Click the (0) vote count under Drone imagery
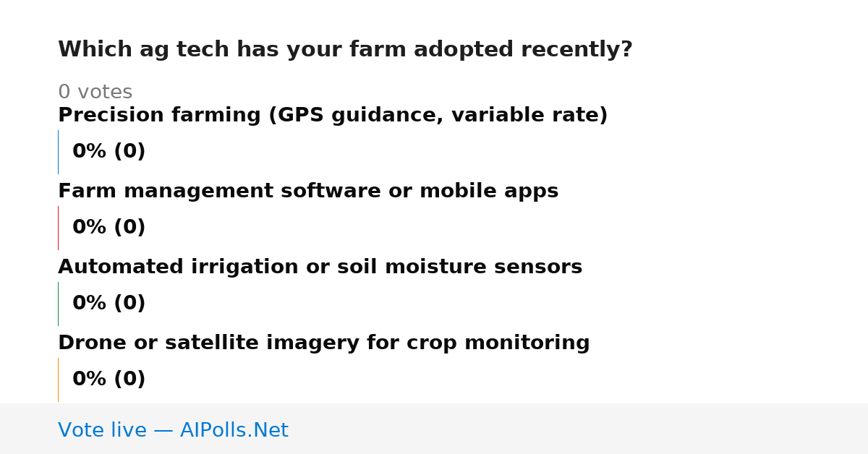 [x=129, y=380]
